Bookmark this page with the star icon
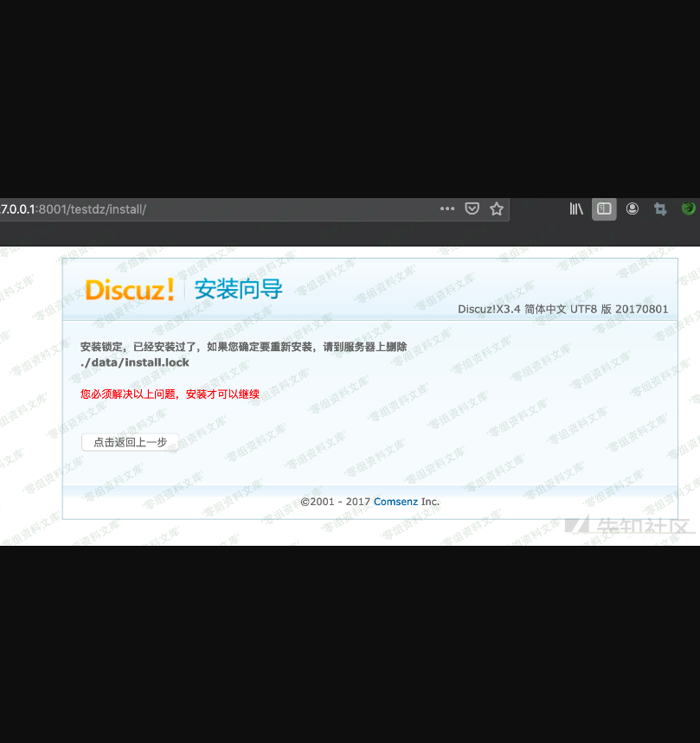 pyautogui.click(x=497, y=208)
